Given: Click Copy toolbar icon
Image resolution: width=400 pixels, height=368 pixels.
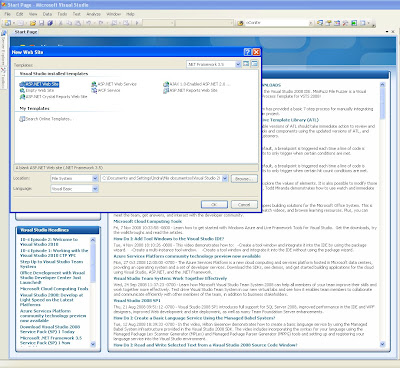Looking at the screenshot, I should pos(69,23).
